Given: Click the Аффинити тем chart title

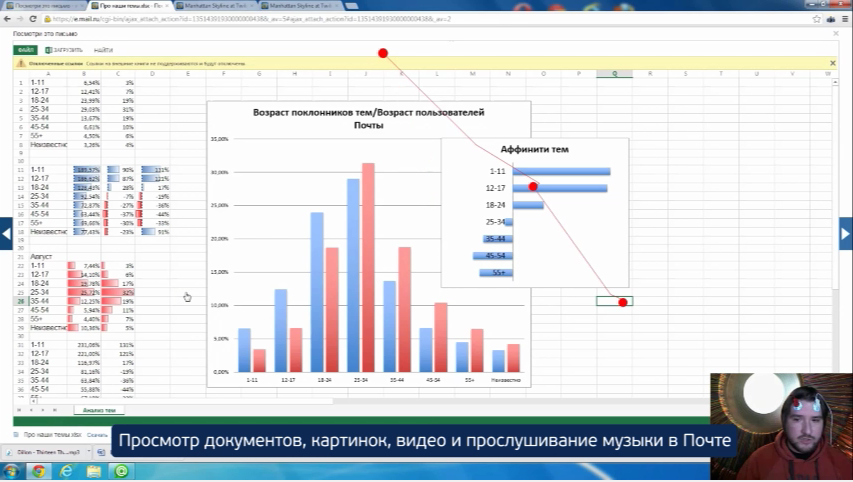Looking at the screenshot, I should (x=534, y=149).
